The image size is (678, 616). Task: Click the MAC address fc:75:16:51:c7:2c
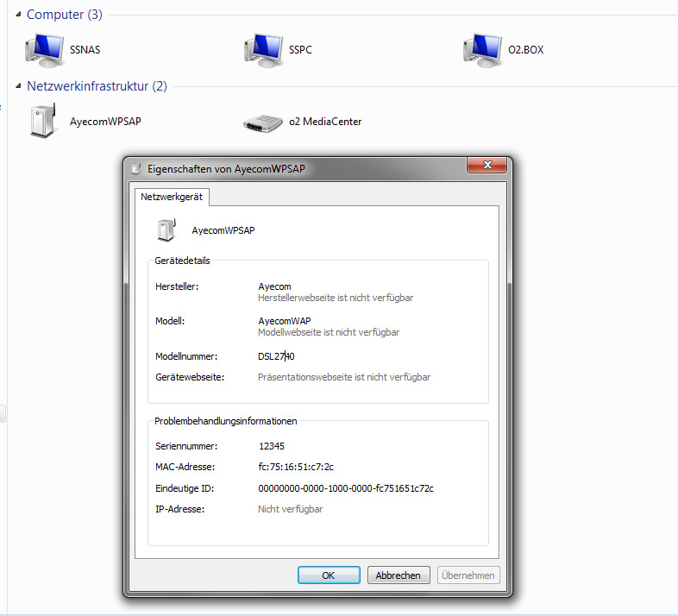pyautogui.click(x=296, y=467)
